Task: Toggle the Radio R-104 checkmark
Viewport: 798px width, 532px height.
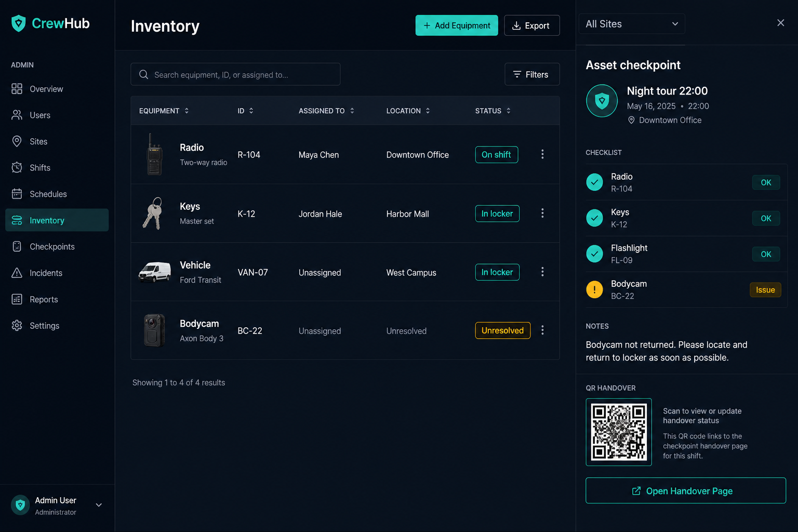Action: (594, 182)
